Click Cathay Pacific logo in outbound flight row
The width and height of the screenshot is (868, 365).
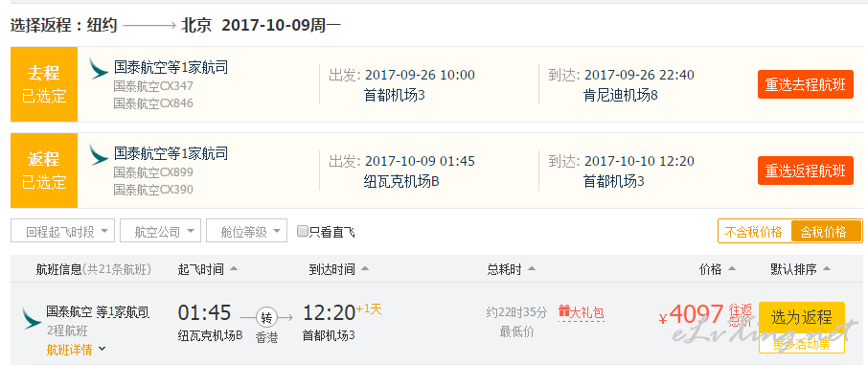click(99, 68)
